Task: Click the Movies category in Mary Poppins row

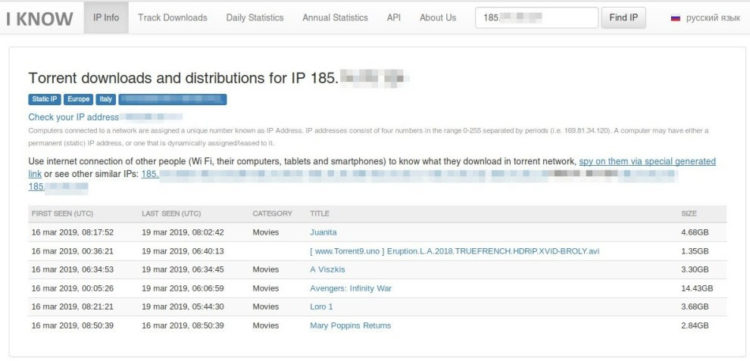Action: click(x=265, y=326)
